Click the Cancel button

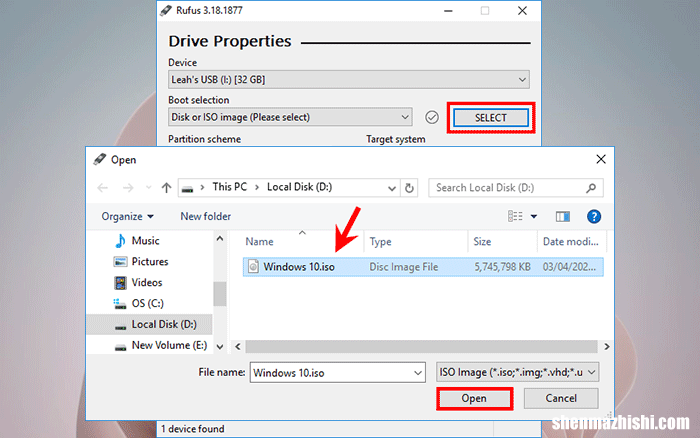561,398
